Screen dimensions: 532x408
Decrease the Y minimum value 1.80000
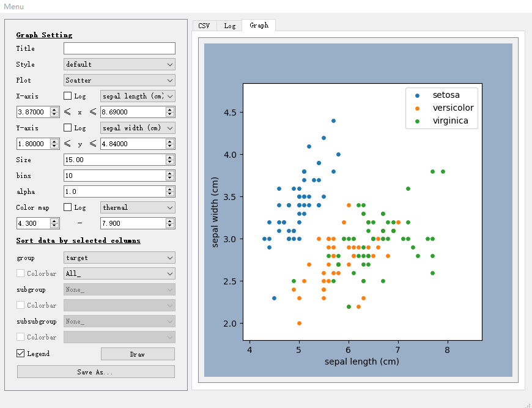(54, 146)
